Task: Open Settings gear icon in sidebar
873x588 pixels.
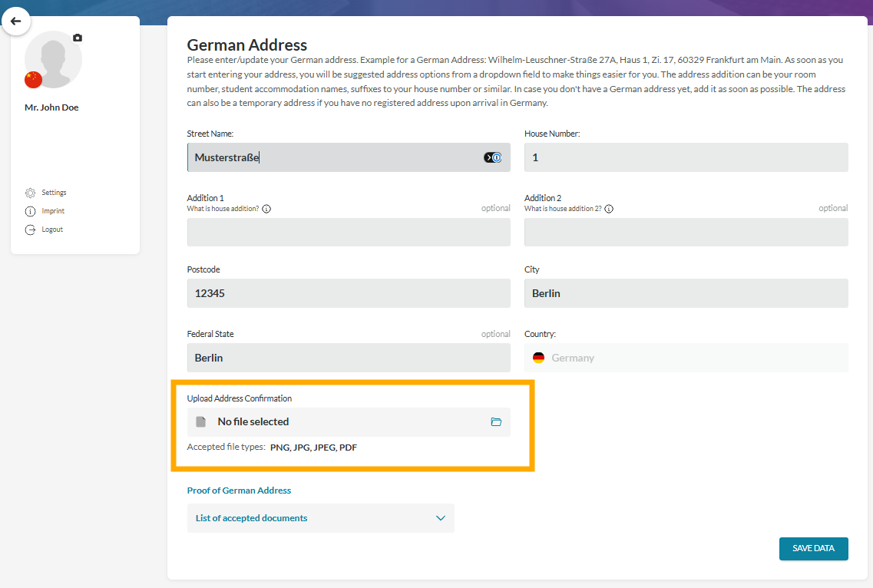Action: (30, 193)
